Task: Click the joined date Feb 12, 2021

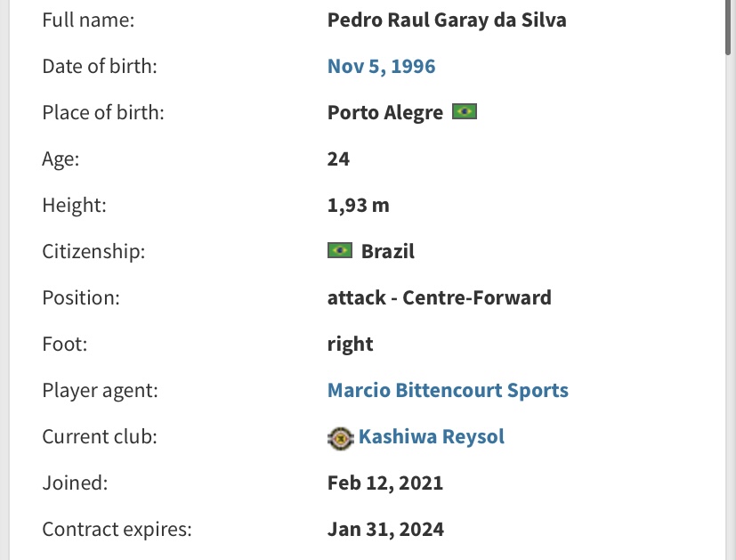Action: pos(384,483)
